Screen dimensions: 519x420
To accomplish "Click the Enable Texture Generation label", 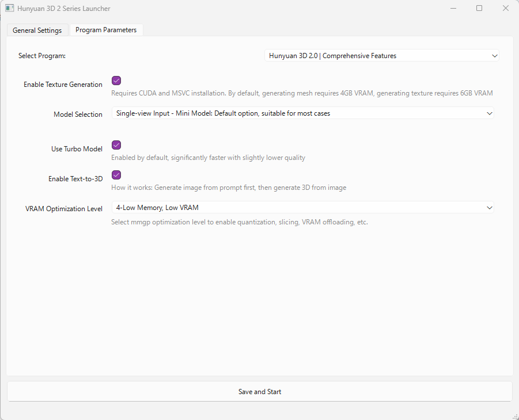I will click(63, 85).
